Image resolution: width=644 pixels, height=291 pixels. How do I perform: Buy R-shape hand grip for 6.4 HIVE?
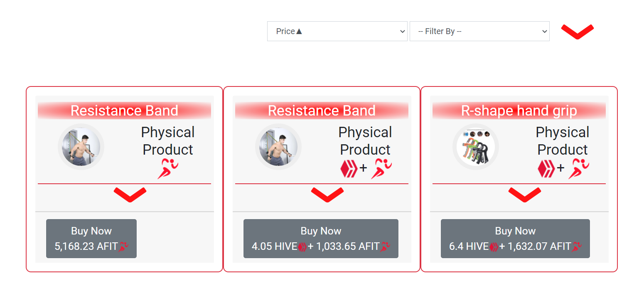pos(515,239)
